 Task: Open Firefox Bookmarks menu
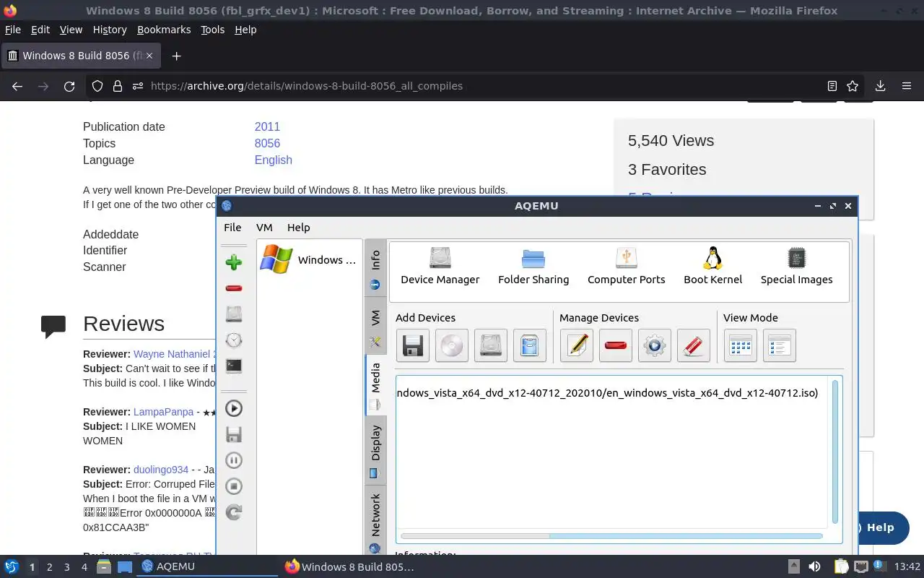164,30
